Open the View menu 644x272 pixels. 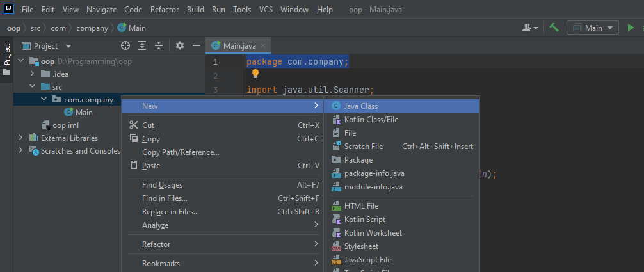(70, 10)
